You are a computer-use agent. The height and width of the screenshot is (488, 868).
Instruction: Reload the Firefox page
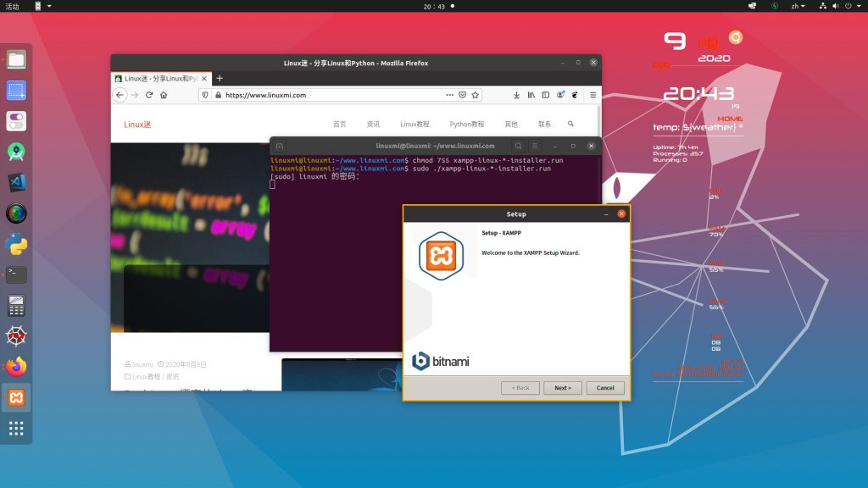point(149,95)
